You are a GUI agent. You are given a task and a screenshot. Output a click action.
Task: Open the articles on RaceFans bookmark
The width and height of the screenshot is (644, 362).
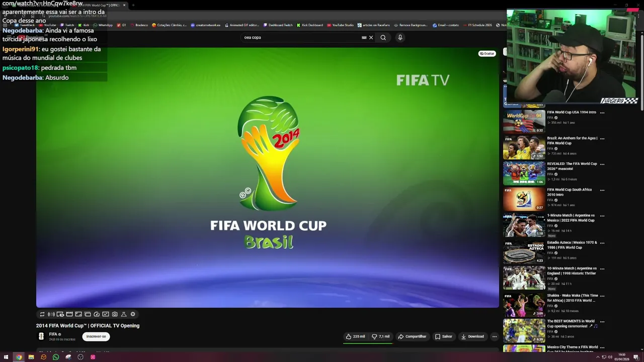[374, 25]
